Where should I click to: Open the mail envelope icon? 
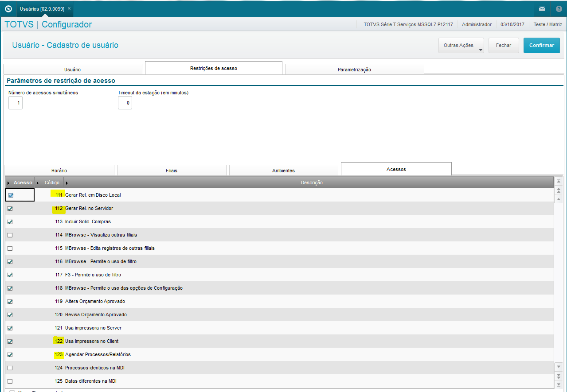coord(542,8)
